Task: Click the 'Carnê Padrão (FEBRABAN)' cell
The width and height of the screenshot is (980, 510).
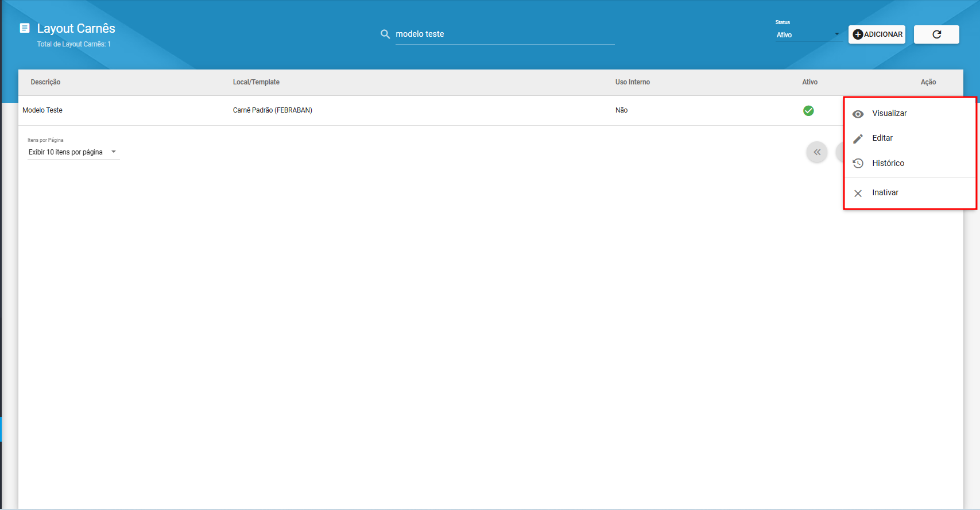Action: click(272, 110)
